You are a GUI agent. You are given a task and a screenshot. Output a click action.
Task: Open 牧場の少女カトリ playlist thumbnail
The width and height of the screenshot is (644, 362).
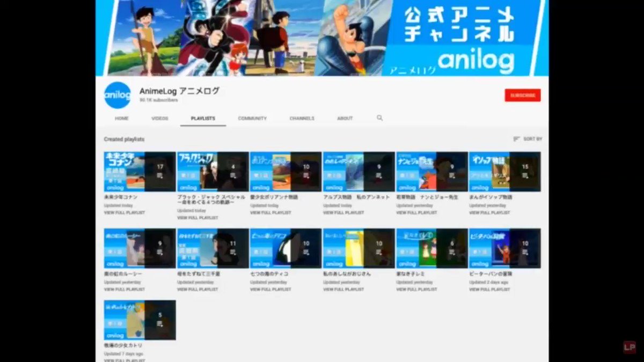[140, 320]
